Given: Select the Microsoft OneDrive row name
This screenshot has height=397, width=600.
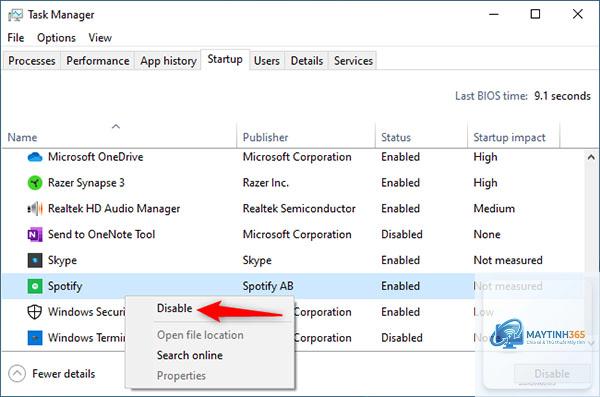Looking at the screenshot, I should click(x=96, y=157).
